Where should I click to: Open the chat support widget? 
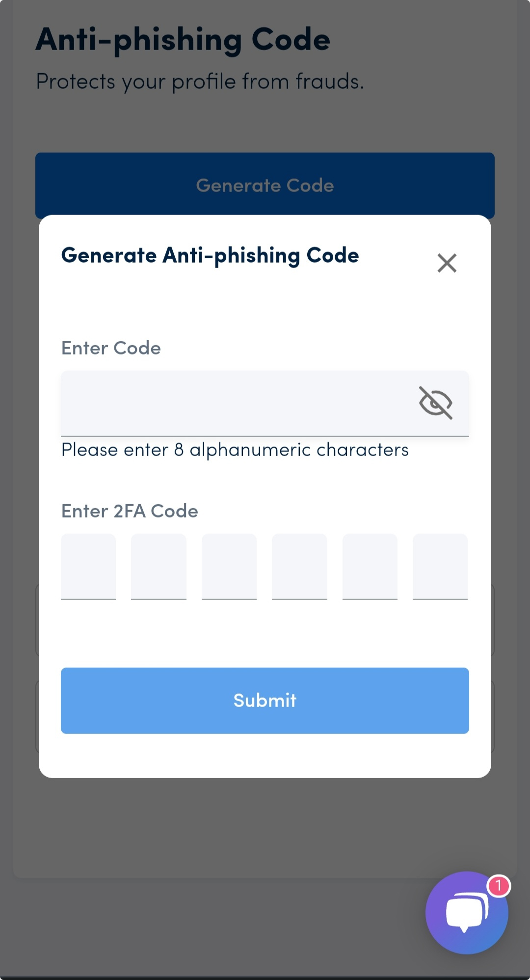(466, 913)
